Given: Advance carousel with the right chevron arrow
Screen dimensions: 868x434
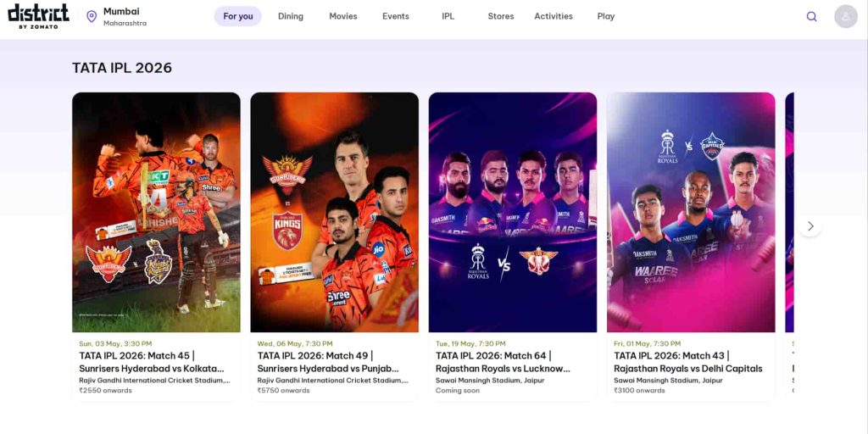Looking at the screenshot, I should 810,225.
